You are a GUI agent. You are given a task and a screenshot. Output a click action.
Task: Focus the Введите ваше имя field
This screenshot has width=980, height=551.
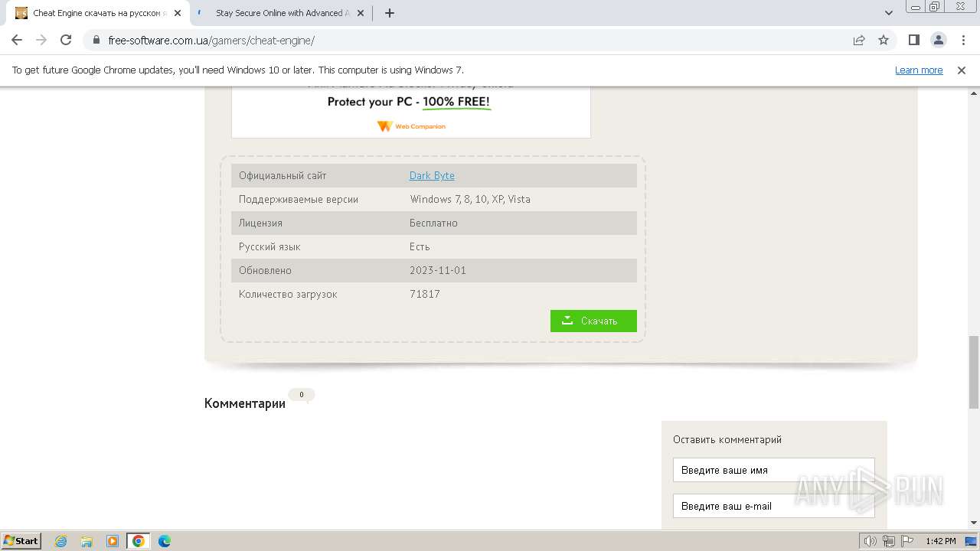[773, 470]
